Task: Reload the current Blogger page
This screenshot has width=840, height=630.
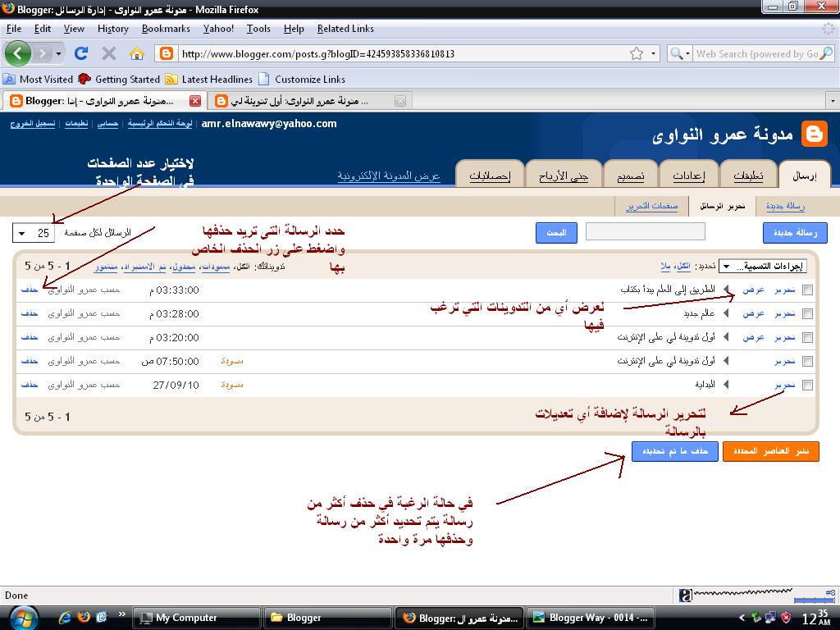Action: [x=81, y=53]
